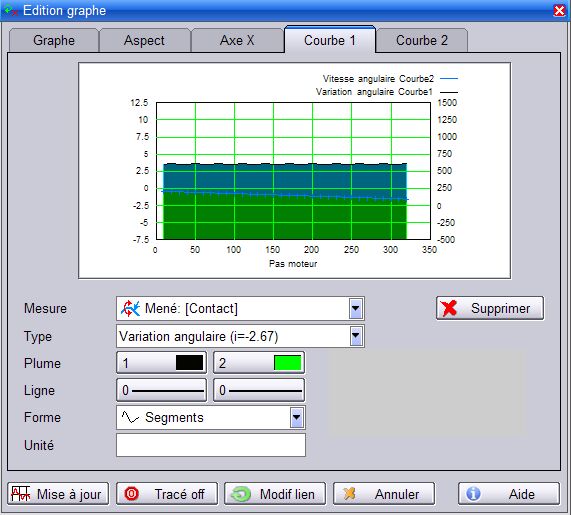This screenshot has width=571, height=515.
Task: Open the Aspect tab
Action: point(144,40)
